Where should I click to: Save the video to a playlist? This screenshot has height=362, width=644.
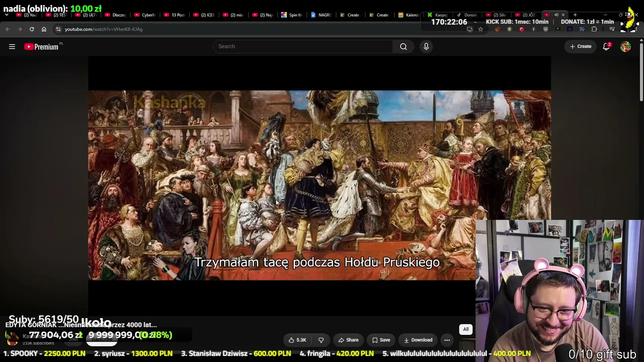(x=381, y=340)
